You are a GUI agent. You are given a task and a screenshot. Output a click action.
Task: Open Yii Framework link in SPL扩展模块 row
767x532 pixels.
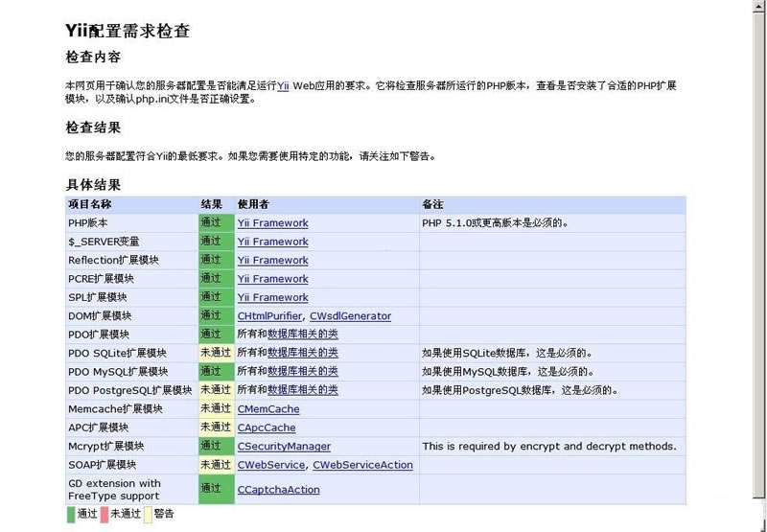[x=273, y=297]
